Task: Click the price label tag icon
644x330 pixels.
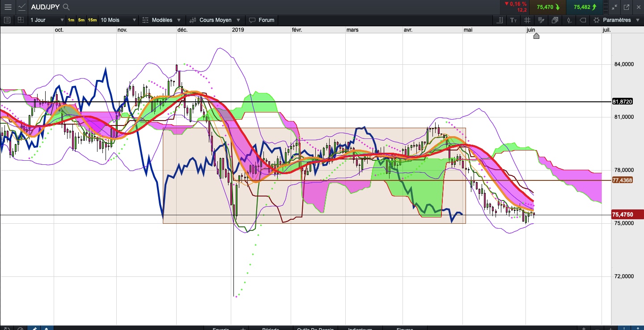Action: (x=583, y=20)
